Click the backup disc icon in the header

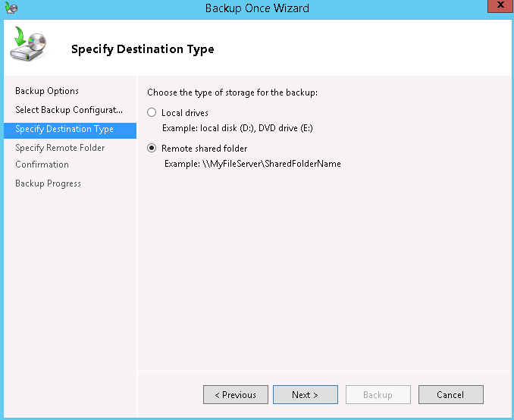click(x=27, y=47)
